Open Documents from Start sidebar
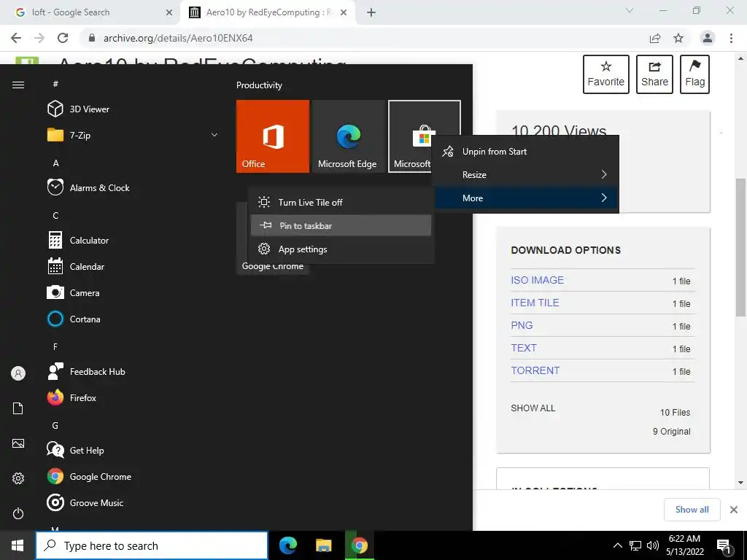The width and height of the screenshot is (747, 560). coord(18,408)
